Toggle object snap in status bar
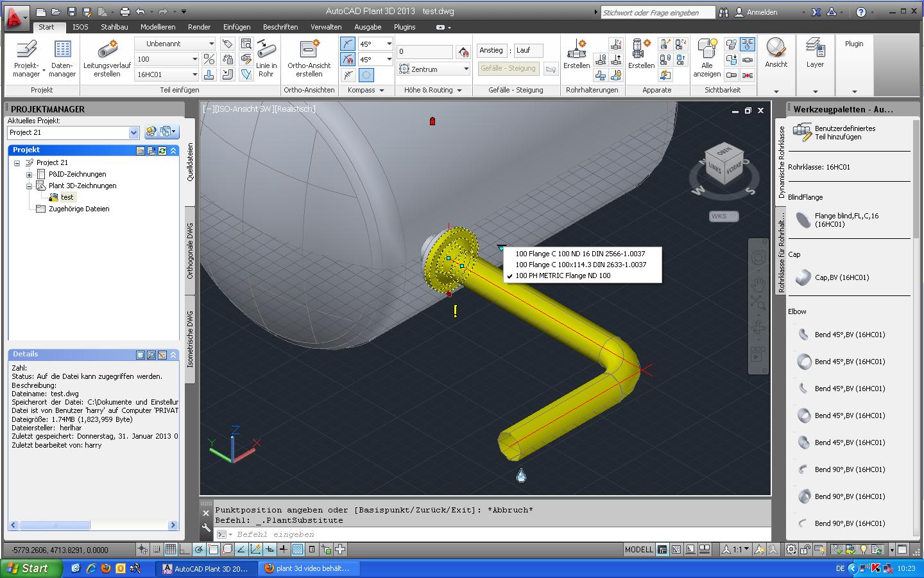 [213, 549]
